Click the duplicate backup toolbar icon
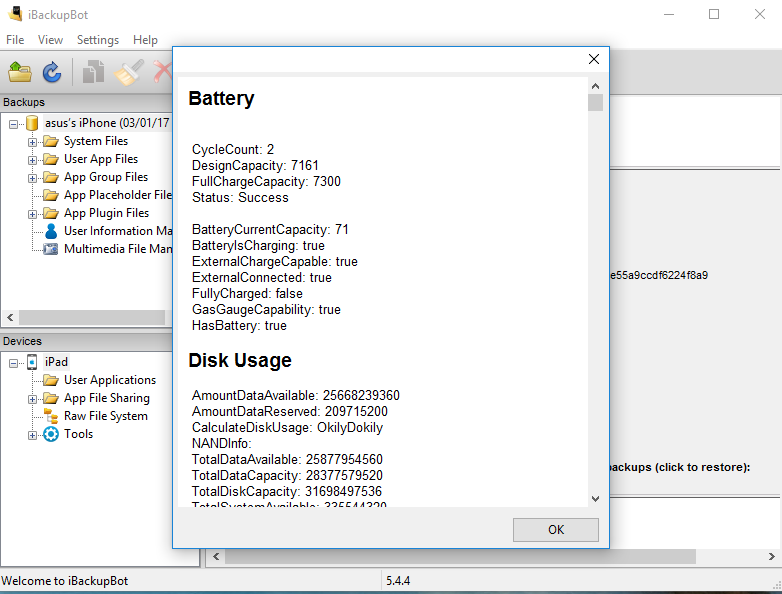 pyautogui.click(x=93, y=72)
